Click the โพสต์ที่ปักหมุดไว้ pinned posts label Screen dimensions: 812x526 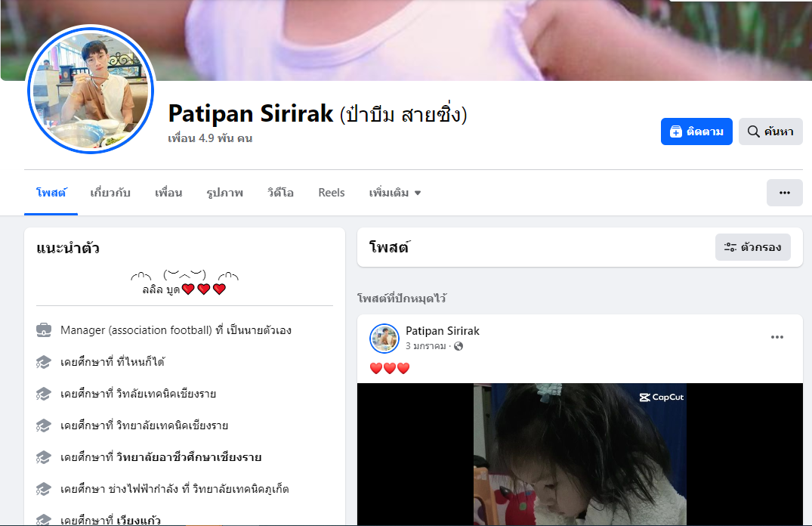pyautogui.click(x=402, y=299)
